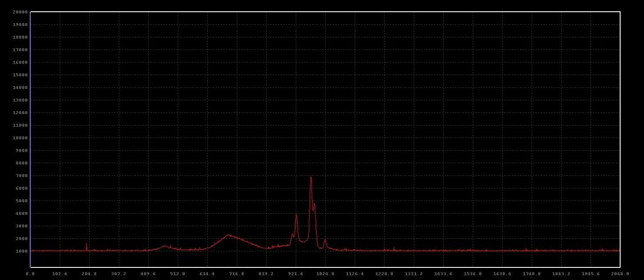This screenshot has width=644, height=280.
Task: Click the 1843.2 x-axis label
Action: click(561, 274)
